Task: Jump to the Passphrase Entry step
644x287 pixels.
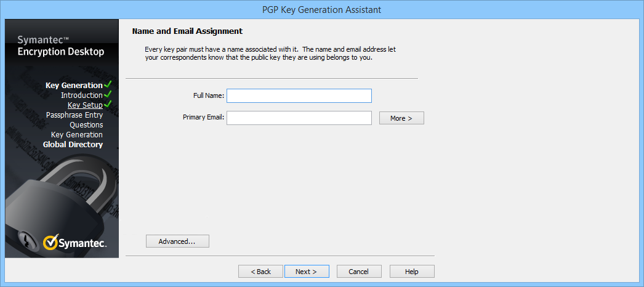Action: 74,115
